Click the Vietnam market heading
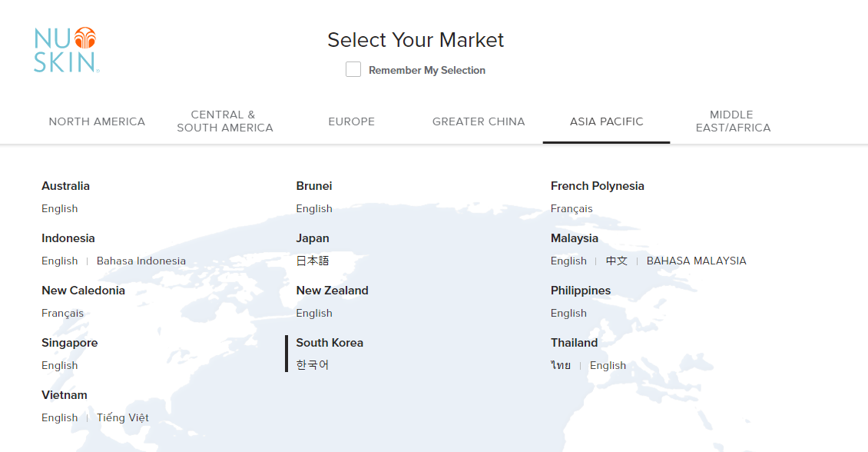This screenshot has width=868, height=452. 65,395
